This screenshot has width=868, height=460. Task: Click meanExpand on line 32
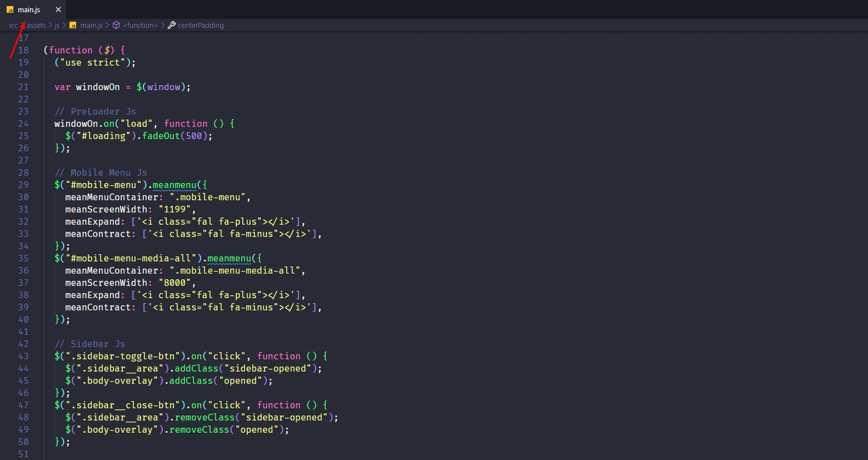click(92, 221)
